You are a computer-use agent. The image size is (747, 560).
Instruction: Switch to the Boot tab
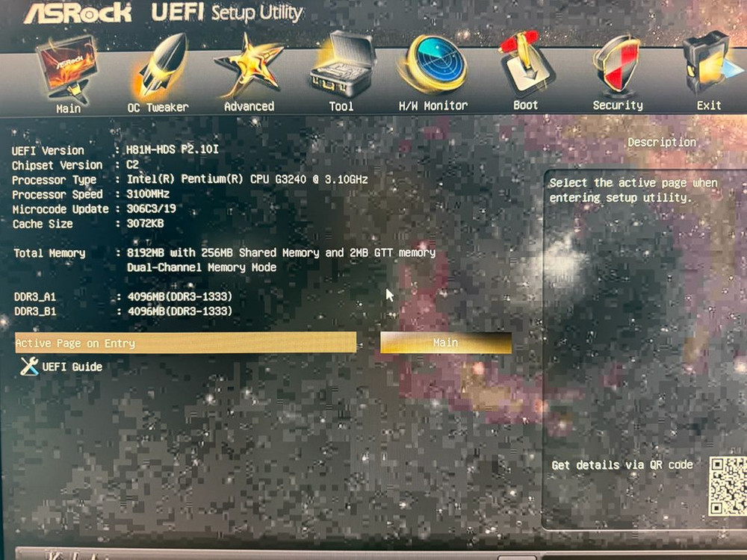525,67
